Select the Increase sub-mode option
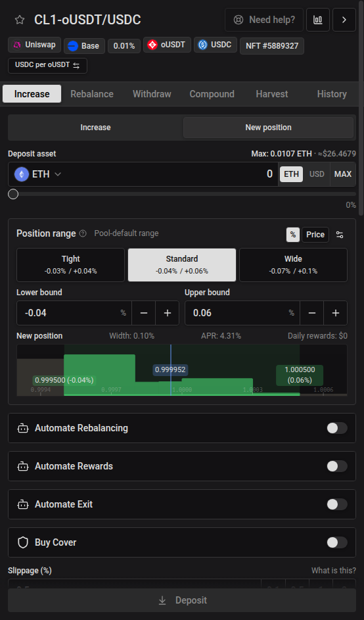364x620 pixels. [x=96, y=128]
